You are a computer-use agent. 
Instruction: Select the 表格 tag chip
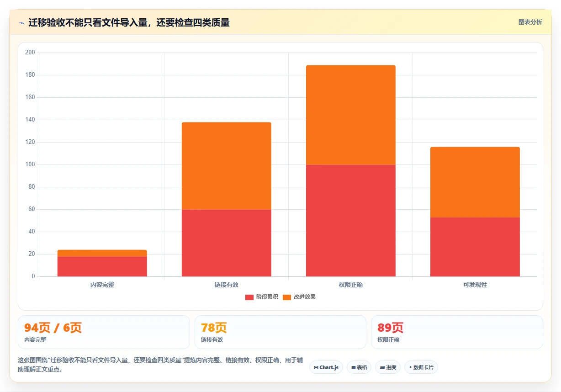point(359,367)
